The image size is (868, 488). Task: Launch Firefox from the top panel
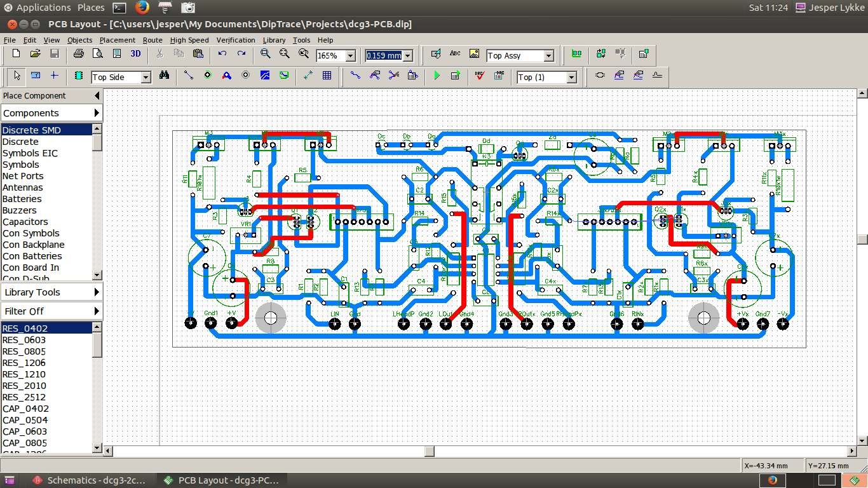[142, 8]
